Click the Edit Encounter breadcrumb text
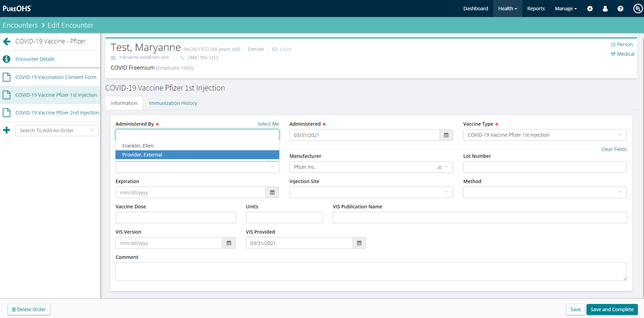Viewport: 644px width, 318px height. point(70,25)
